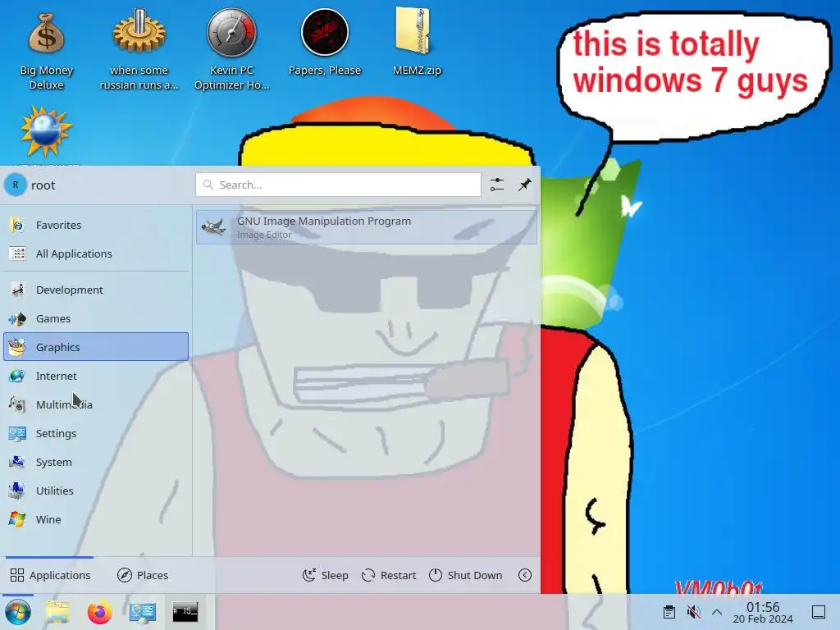Open the System category

96,462
